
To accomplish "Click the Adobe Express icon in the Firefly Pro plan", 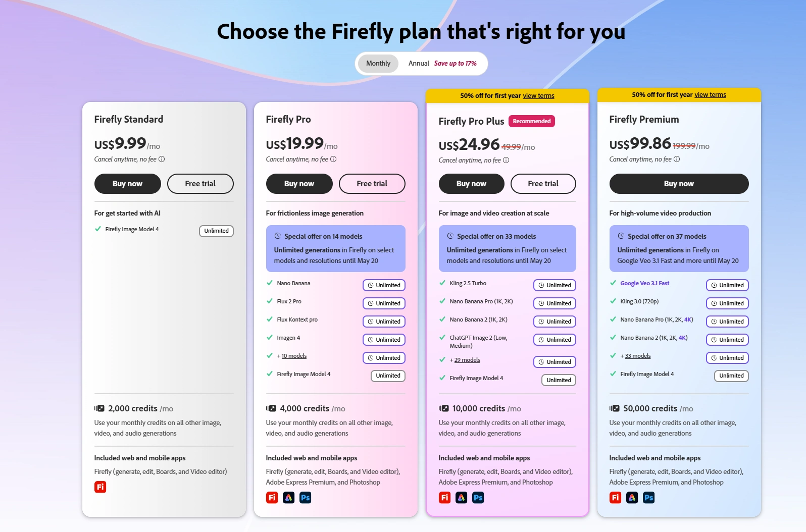I will (x=289, y=498).
